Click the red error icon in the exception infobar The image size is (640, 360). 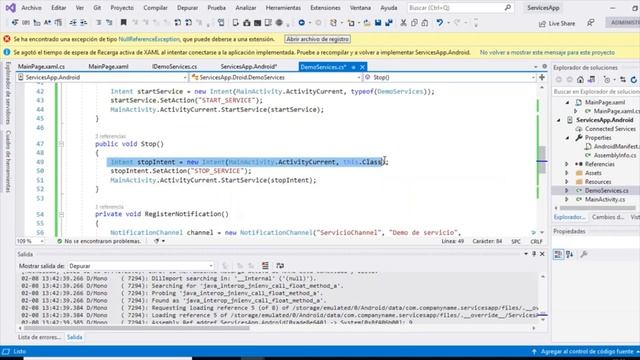click(7, 39)
